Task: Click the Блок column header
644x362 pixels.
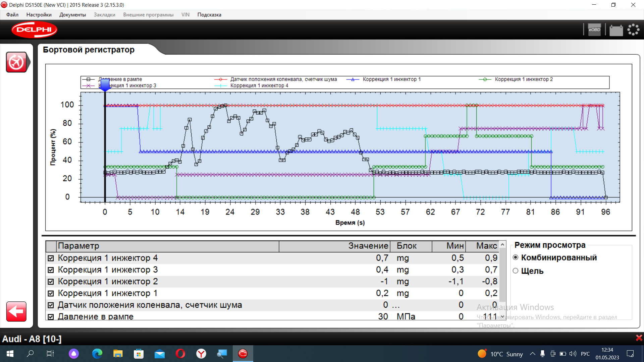Action: tap(411, 246)
